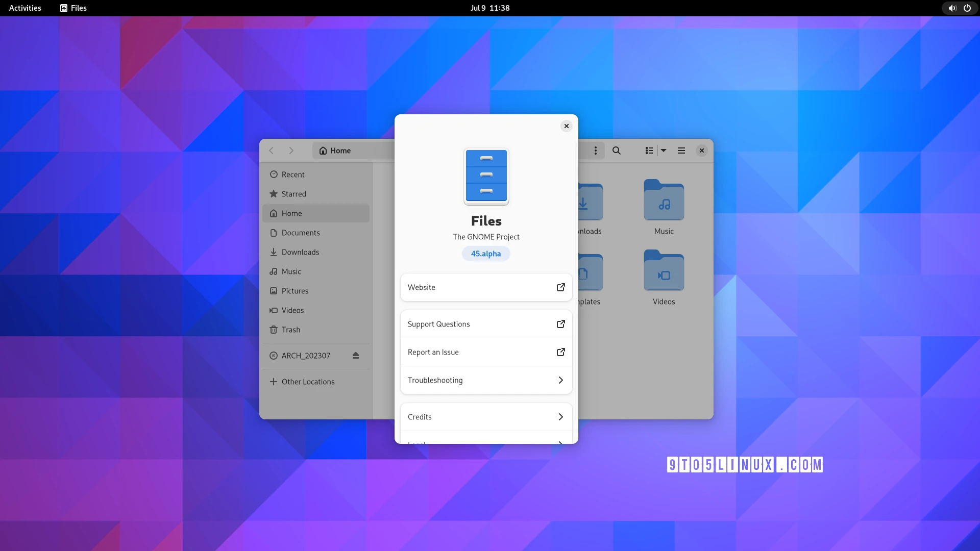Open the Website link row
The width and height of the screenshot is (980, 551).
(486, 287)
